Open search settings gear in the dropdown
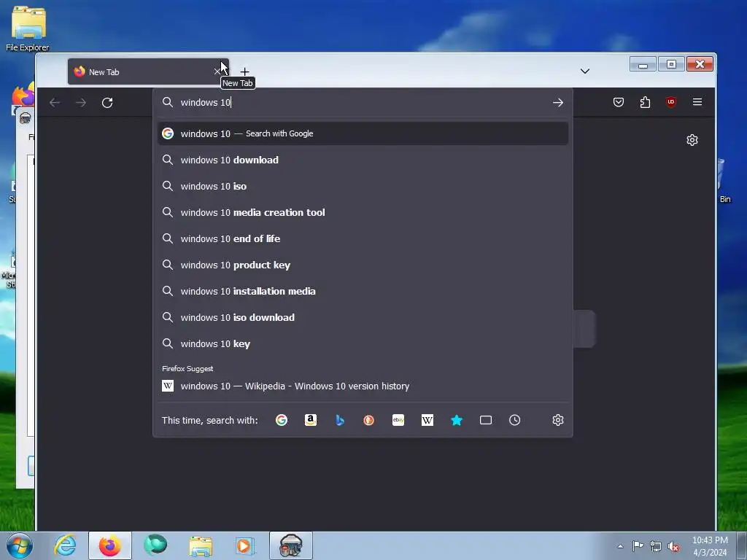The height and width of the screenshot is (560, 747). (x=558, y=420)
